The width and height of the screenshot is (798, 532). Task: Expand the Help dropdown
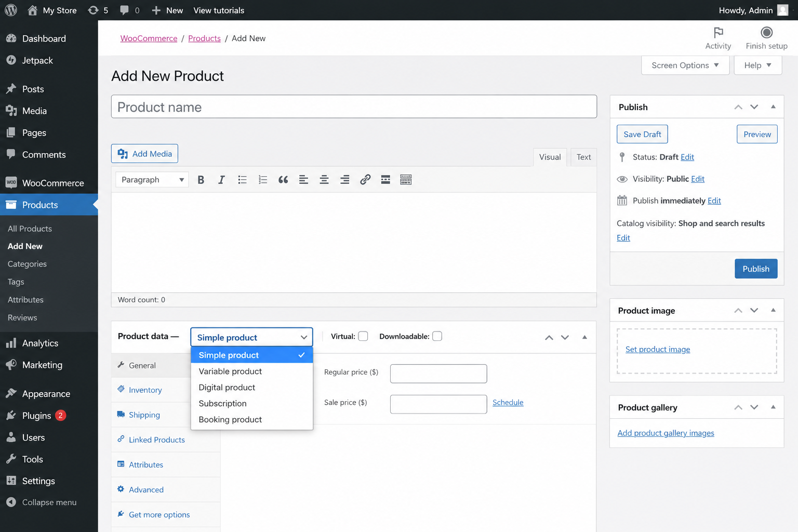point(757,65)
